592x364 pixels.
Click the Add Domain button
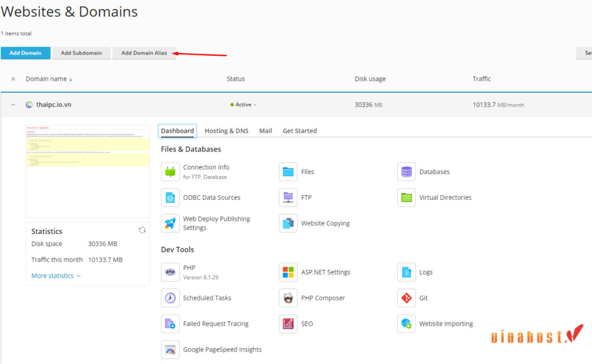tap(25, 53)
